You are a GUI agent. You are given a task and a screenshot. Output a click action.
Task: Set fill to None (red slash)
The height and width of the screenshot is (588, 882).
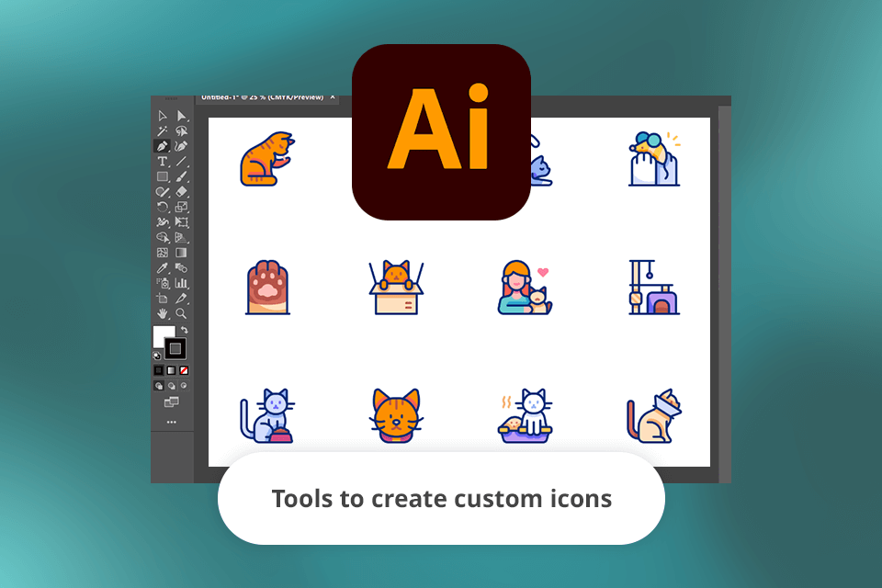click(184, 370)
